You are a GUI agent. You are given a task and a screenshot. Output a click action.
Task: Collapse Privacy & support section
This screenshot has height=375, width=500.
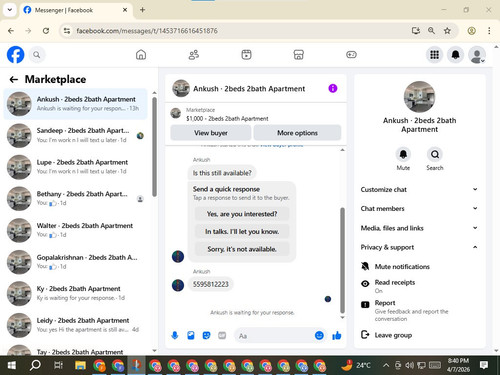click(419, 247)
